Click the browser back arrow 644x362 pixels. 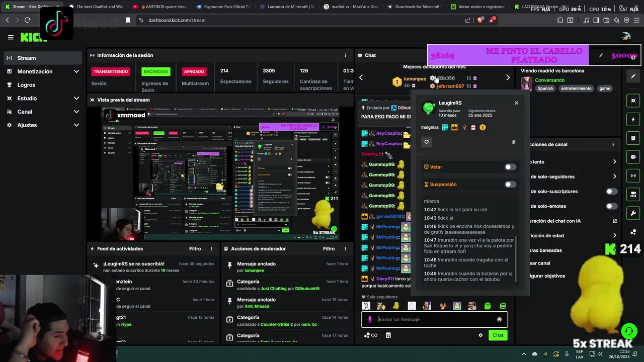(x=7, y=20)
